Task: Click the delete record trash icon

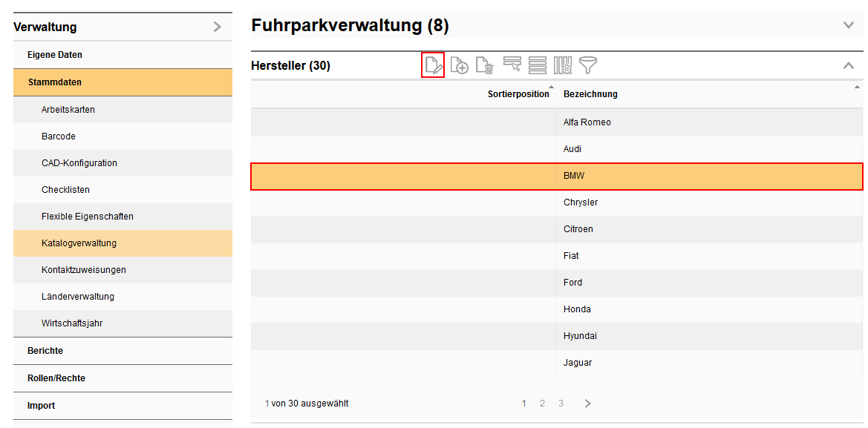Action: (484, 65)
